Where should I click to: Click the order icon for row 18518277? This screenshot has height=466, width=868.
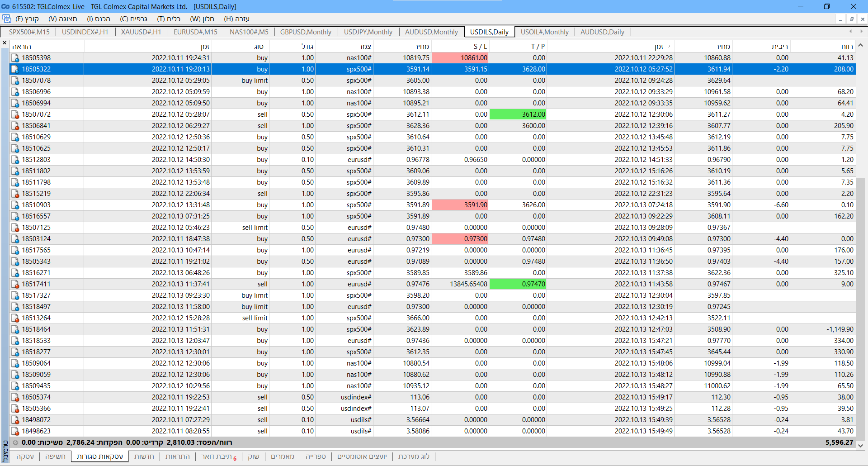(x=15, y=352)
